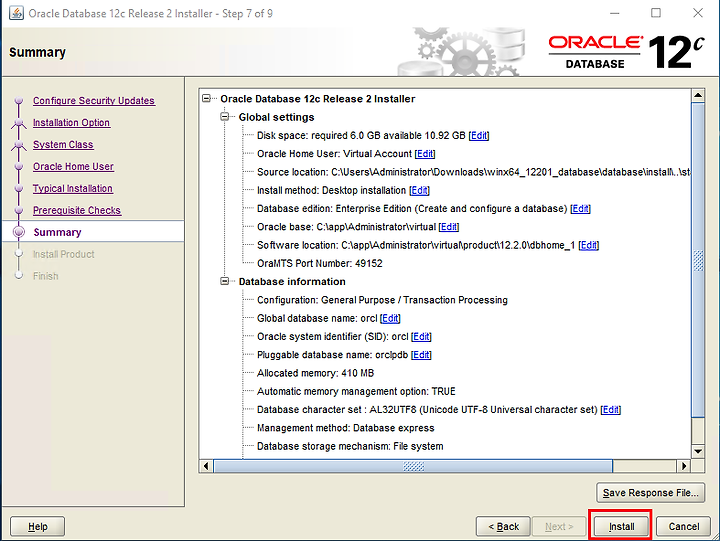This screenshot has height=541, width=720.
Task: Select the Summary step in sidebar
Action: 57,232
